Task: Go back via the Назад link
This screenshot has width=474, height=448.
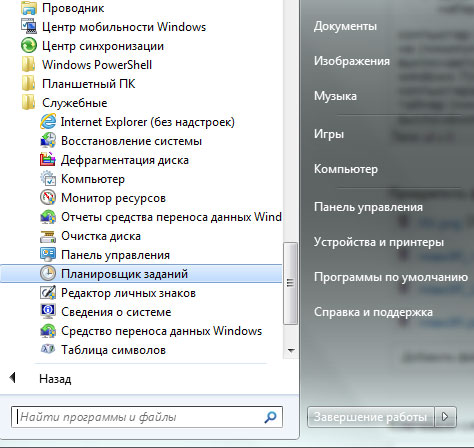Action: (x=55, y=379)
